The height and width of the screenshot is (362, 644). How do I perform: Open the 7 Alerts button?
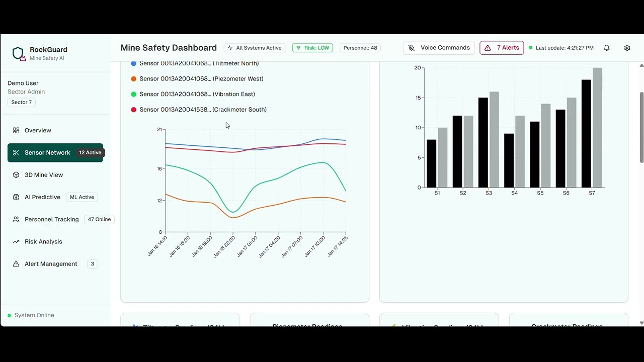click(502, 48)
